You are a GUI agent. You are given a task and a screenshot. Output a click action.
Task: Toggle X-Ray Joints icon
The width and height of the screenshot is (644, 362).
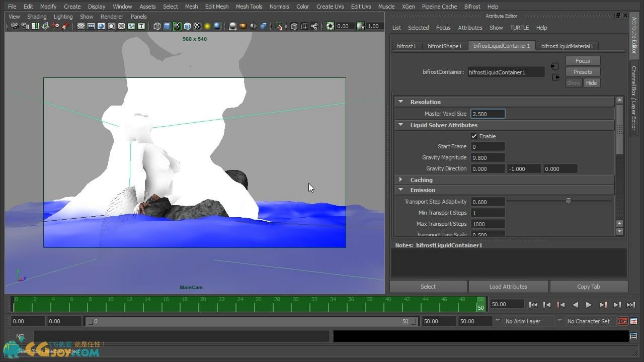pyautogui.click(x=314, y=26)
